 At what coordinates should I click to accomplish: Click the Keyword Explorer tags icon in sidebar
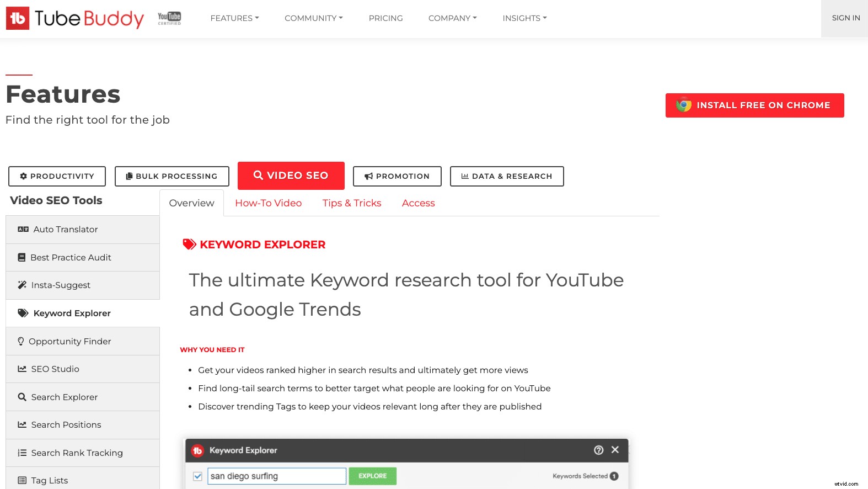click(x=23, y=313)
